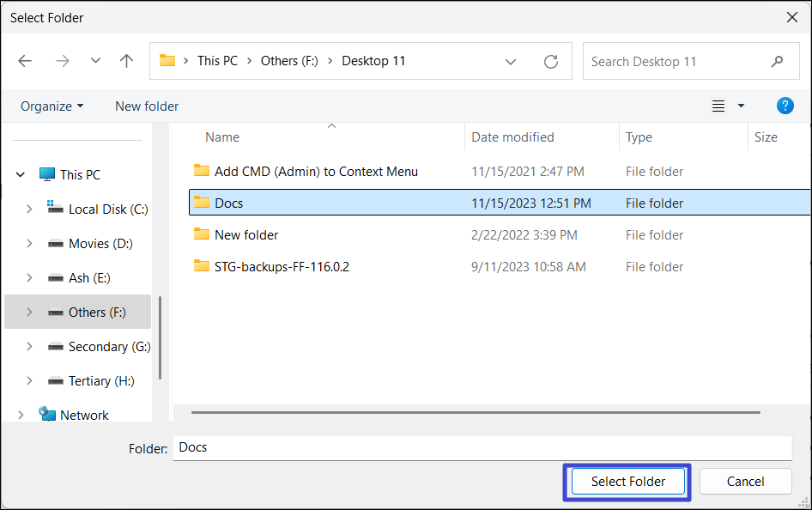This screenshot has width=812, height=510.
Task: Change the view layout icon
Action: click(719, 106)
